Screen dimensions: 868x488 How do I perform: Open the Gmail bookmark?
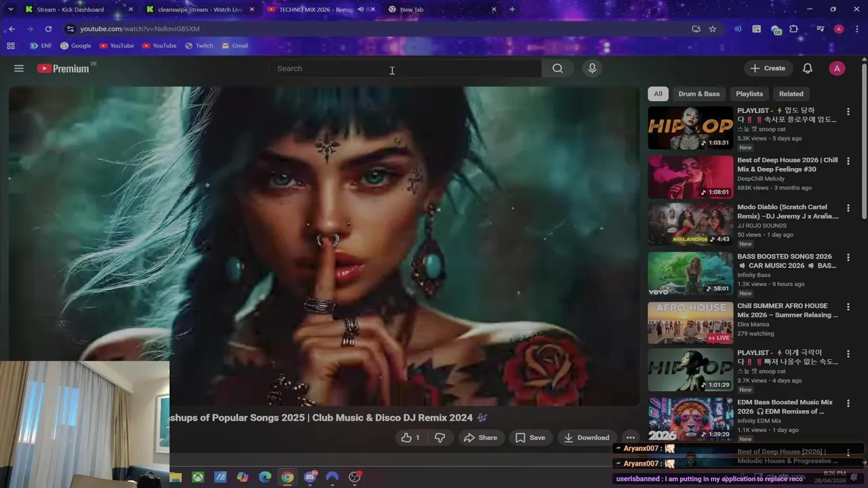click(235, 46)
